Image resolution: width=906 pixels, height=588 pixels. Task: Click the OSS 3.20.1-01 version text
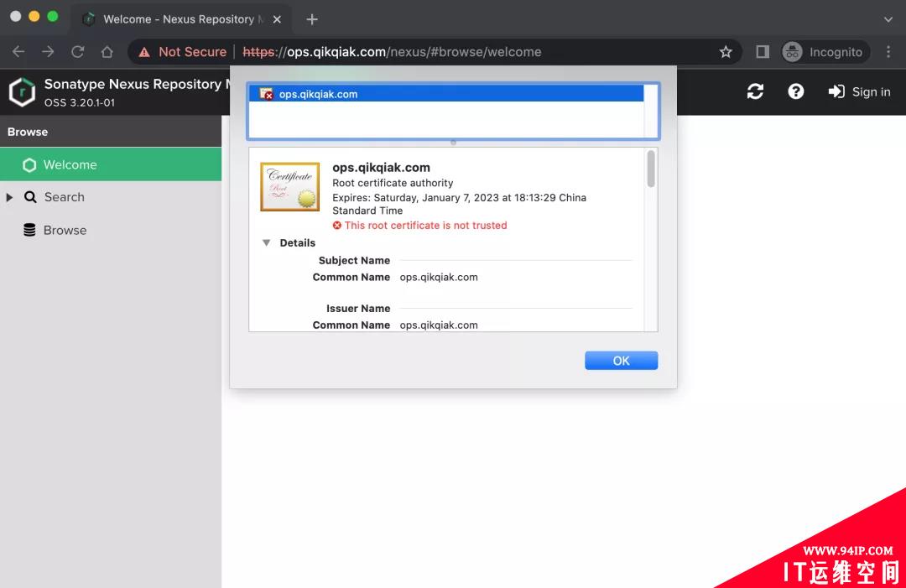coord(80,103)
